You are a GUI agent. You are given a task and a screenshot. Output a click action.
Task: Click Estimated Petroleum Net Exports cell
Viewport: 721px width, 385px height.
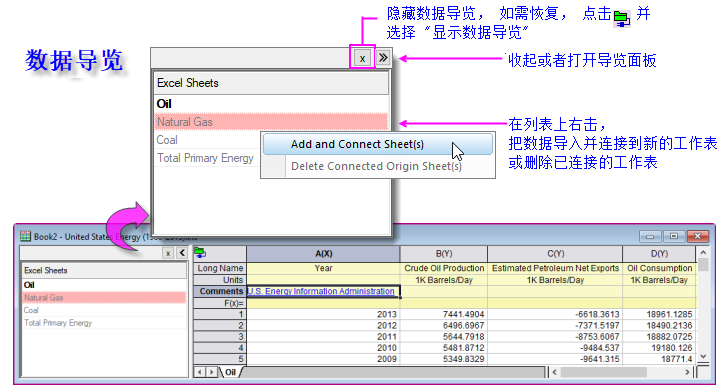coord(555,268)
